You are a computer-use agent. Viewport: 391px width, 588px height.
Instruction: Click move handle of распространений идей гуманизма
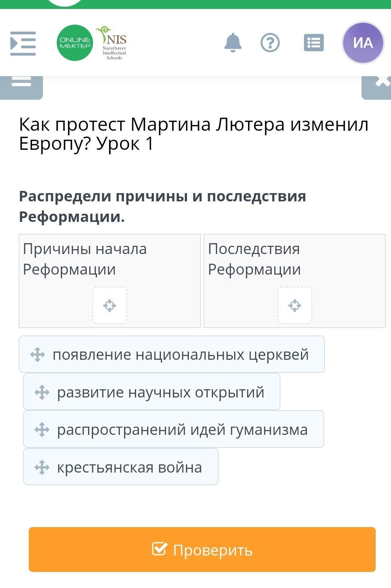pyautogui.click(x=42, y=430)
